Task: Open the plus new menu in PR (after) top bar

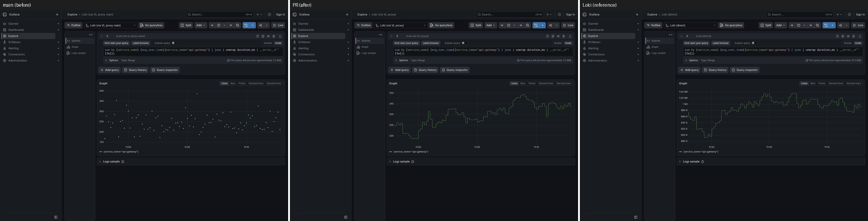Action: tap(549, 14)
